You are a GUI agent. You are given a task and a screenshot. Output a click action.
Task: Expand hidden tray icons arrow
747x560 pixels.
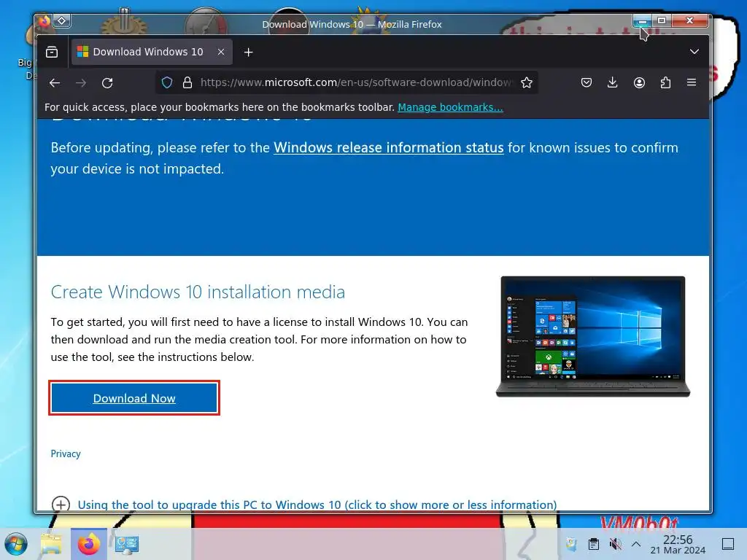tap(636, 544)
